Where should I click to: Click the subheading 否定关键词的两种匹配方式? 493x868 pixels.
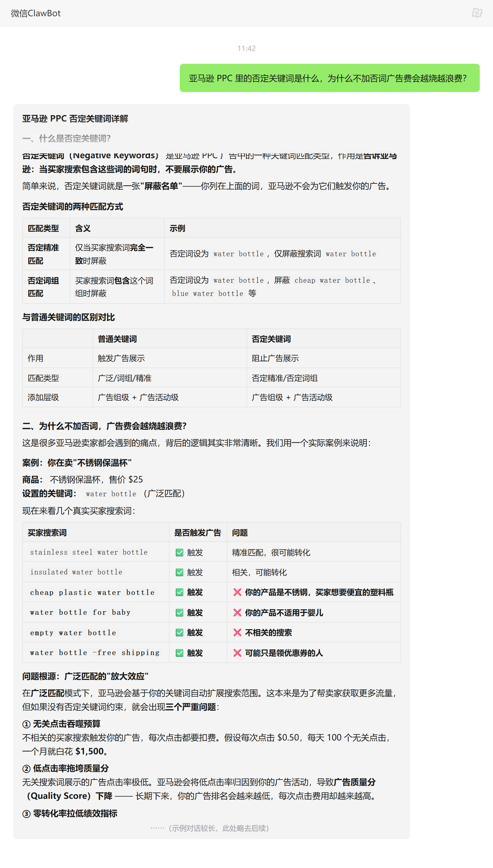pyautogui.click(x=72, y=206)
